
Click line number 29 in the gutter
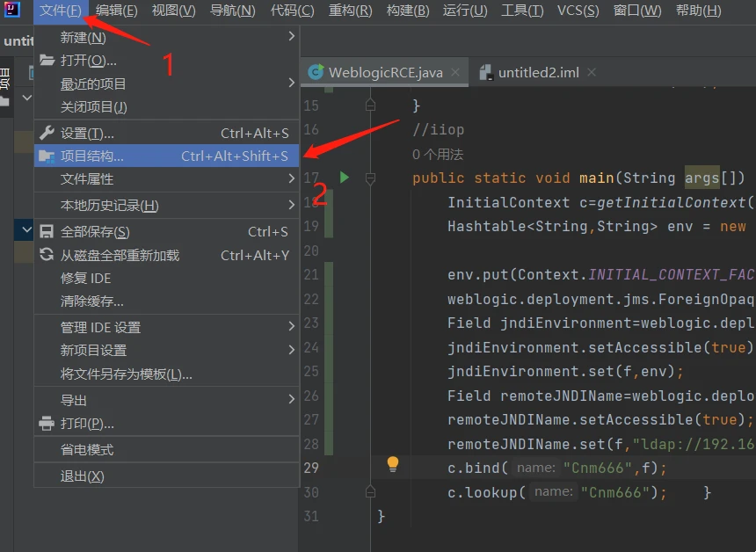(x=311, y=468)
